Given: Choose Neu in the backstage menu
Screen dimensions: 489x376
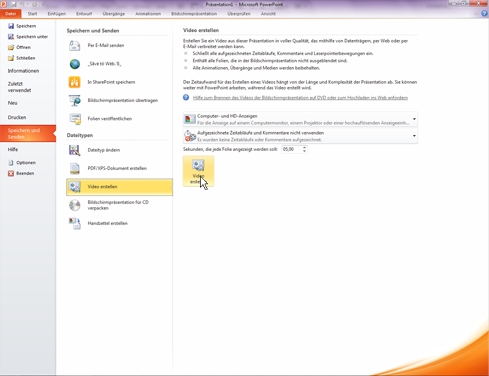Looking at the screenshot, I should [x=13, y=103].
